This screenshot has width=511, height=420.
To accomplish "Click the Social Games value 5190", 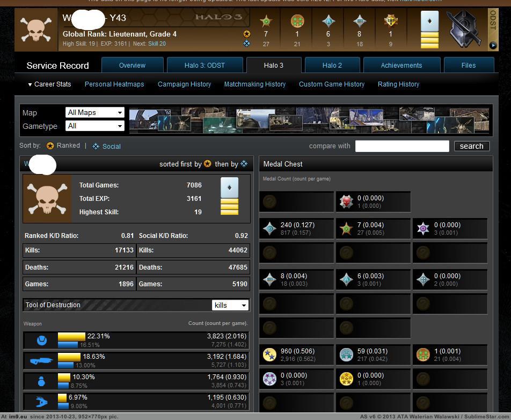I will pos(240,284).
